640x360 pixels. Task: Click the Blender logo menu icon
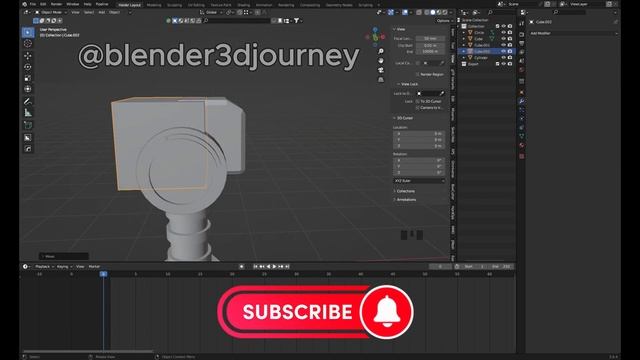point(24,4)
